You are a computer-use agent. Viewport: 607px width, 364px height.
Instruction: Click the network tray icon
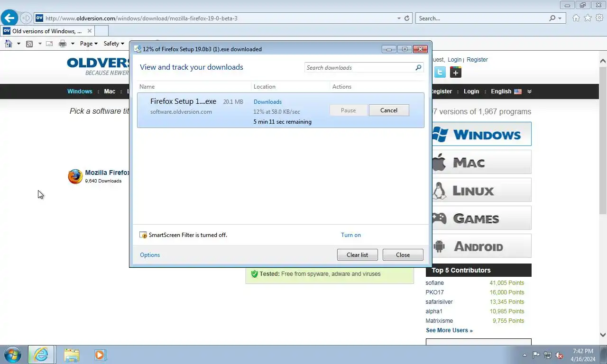[548, 355]
